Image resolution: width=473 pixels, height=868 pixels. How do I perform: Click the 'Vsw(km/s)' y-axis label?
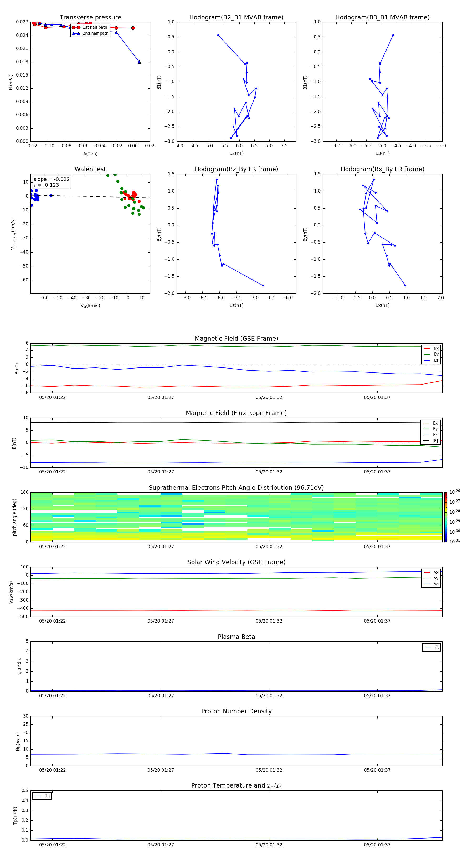coord(11,592)
